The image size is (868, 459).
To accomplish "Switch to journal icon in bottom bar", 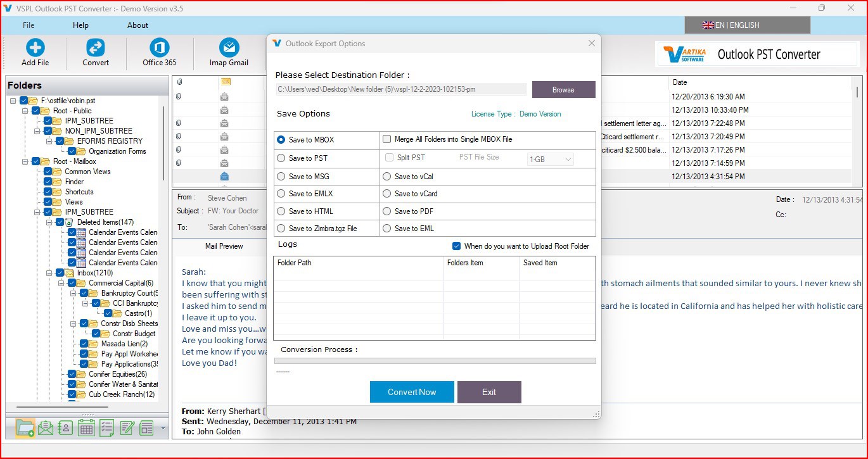I will click(x=146, y=428).
